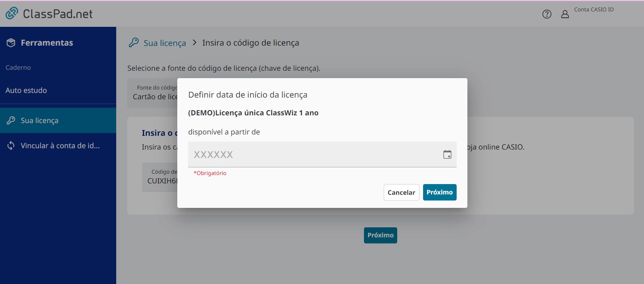
Task: Click the ClassPad.net logo
Action: pos(49,14)
